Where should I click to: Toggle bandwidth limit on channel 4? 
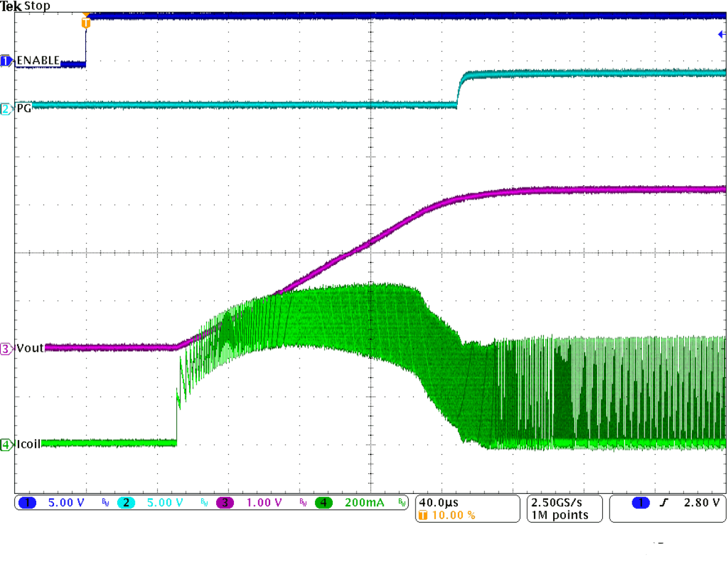pos(402,502)
